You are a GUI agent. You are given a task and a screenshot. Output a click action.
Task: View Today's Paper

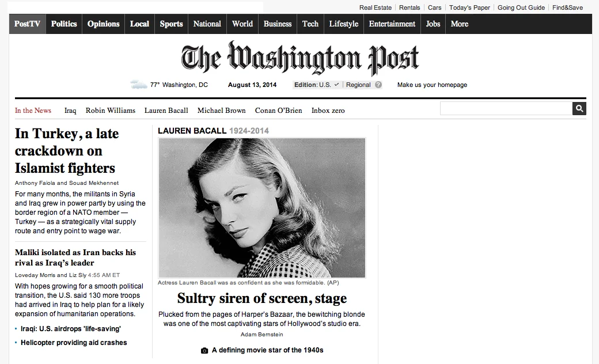coord(469,7)
